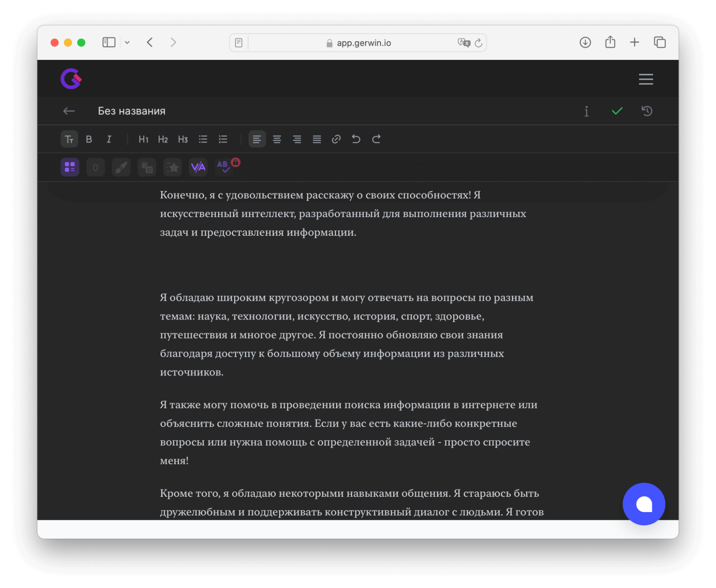This screenshot has height=588, width=716.
Task: Justify the text alignment
Action: (x=317, y=139)
